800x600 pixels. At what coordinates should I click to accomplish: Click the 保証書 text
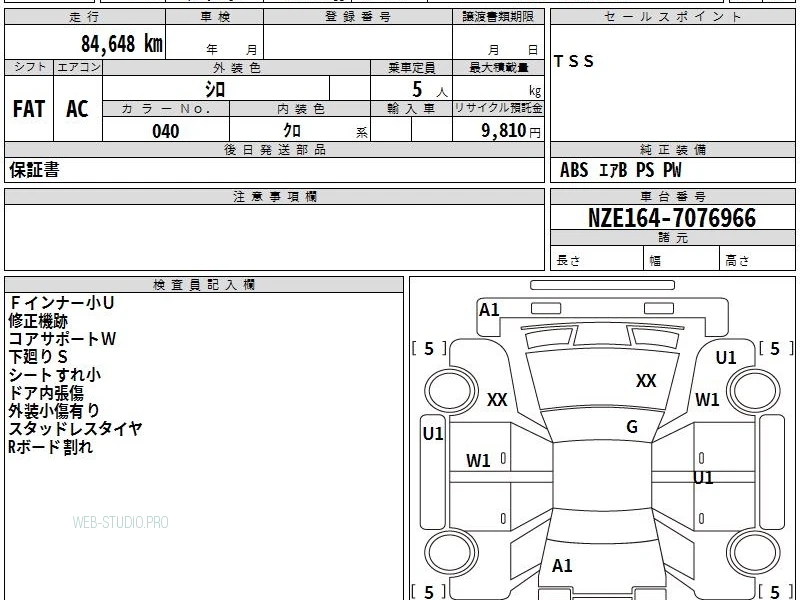[x=34, y=170]
